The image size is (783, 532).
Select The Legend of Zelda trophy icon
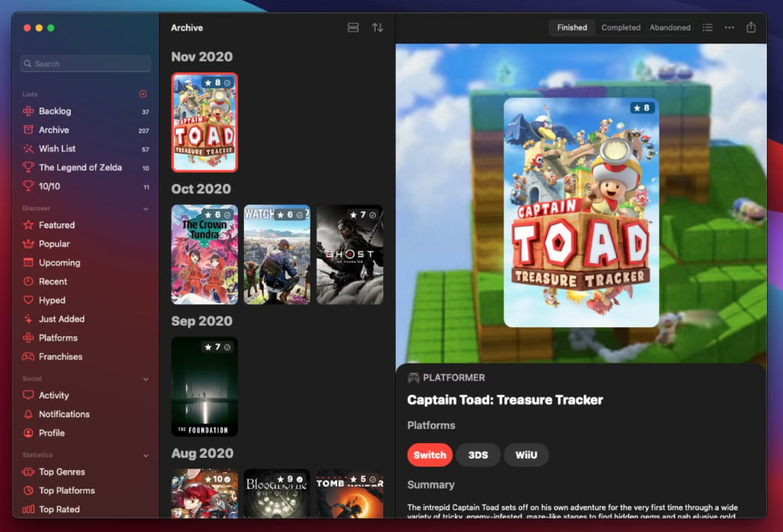(28, 167)
